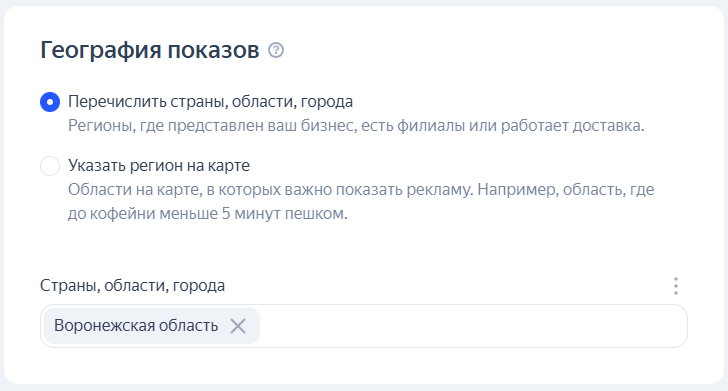This screenshot has height=391, width=728.
Task: Select the Перечислить страны, области, города radio
Action: tap(50, 102)
